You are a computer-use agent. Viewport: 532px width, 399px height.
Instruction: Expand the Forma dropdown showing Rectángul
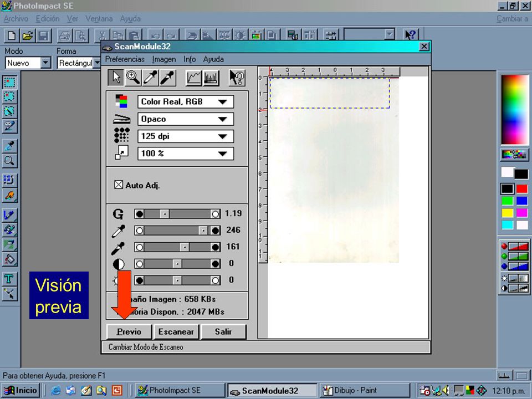(x=97, y=63)
